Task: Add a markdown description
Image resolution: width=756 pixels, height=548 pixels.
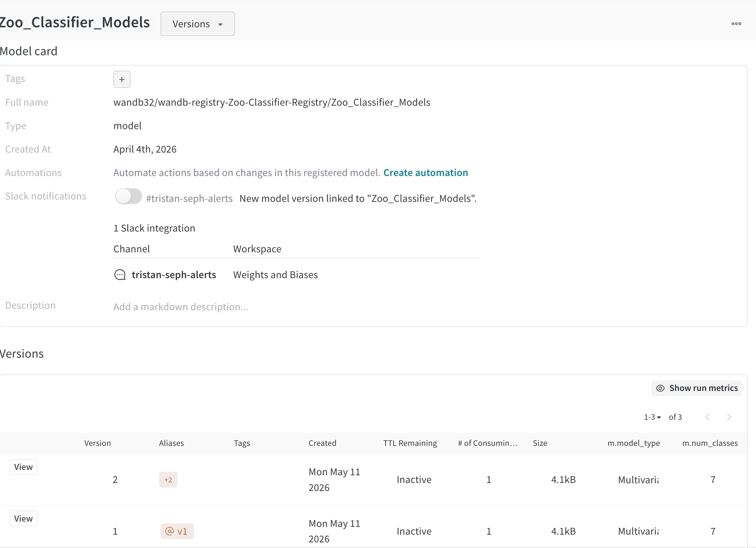Action: pyautogui.click(x=181, y=307)
